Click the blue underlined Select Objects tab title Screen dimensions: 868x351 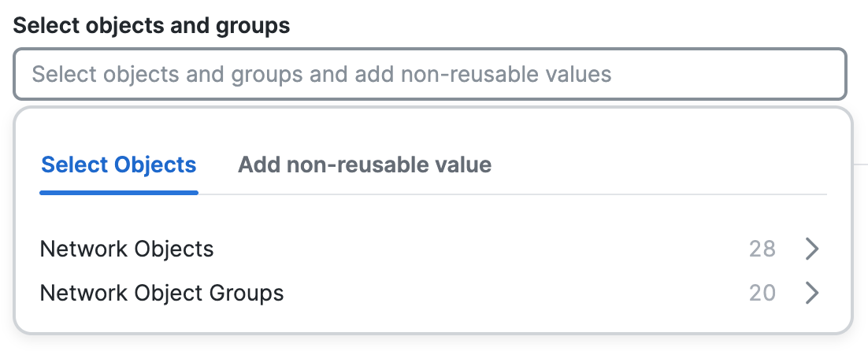[119, 165]
